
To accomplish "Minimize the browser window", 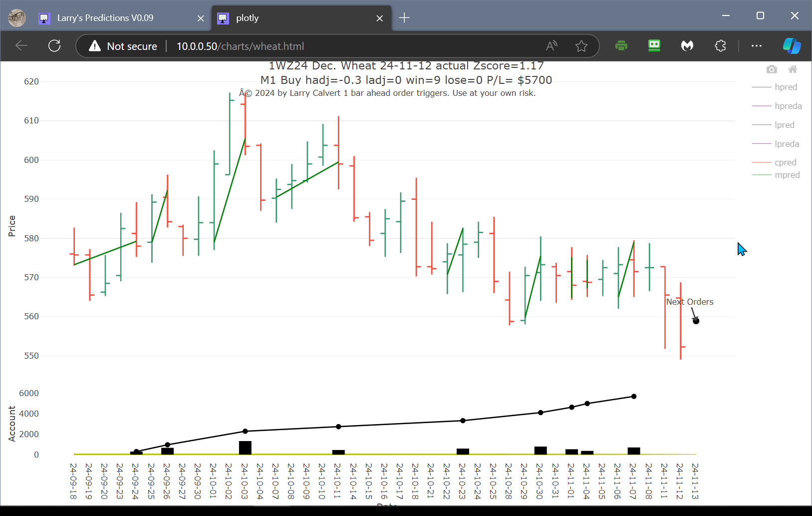I will [726, 16].
